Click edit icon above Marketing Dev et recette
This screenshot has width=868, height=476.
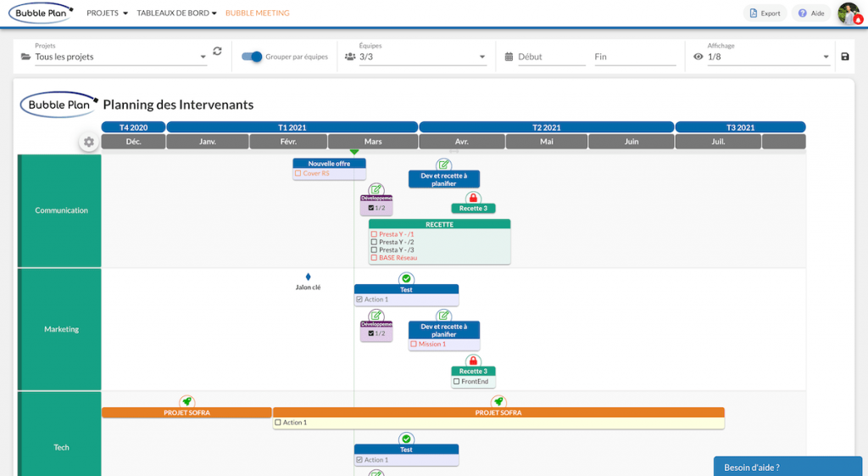click(x=443, y=316)
